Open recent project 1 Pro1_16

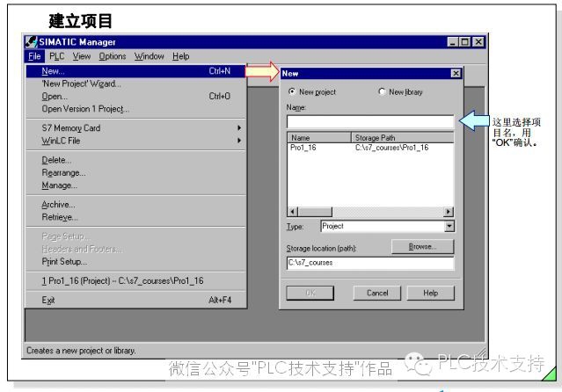tap(135, 280)
